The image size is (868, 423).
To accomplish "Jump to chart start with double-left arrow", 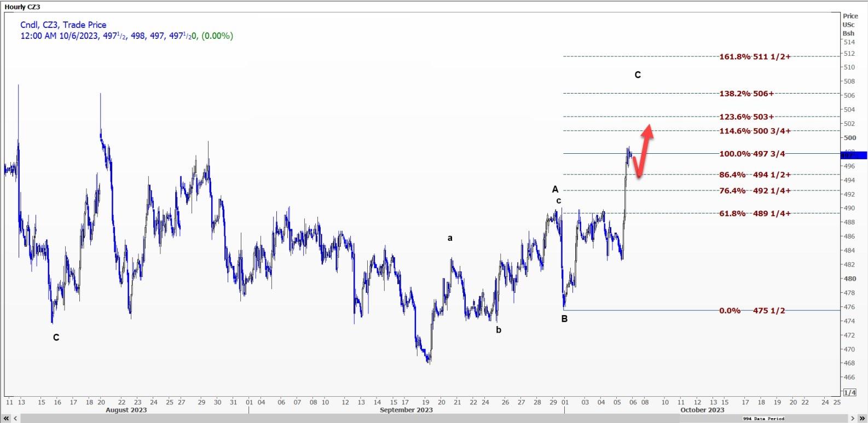I will [x=6, y=419].
